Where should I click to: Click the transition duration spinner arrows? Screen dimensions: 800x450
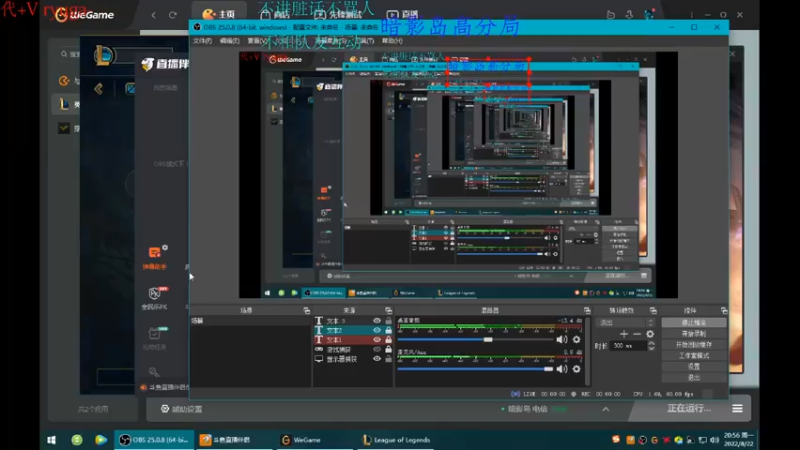click(652, 345)
